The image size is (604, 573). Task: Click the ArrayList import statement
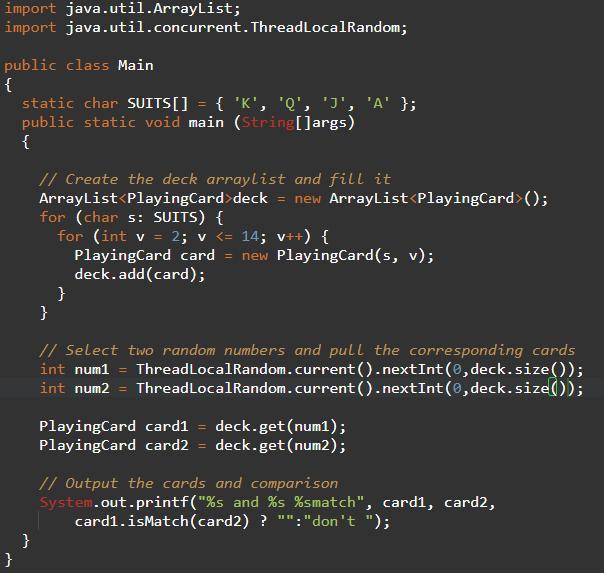click(122, 8)
